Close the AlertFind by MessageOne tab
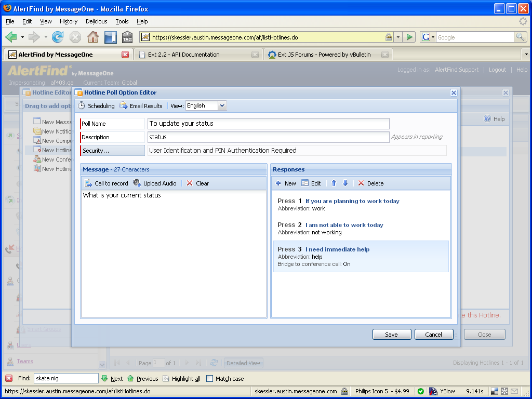 point(125,54)
